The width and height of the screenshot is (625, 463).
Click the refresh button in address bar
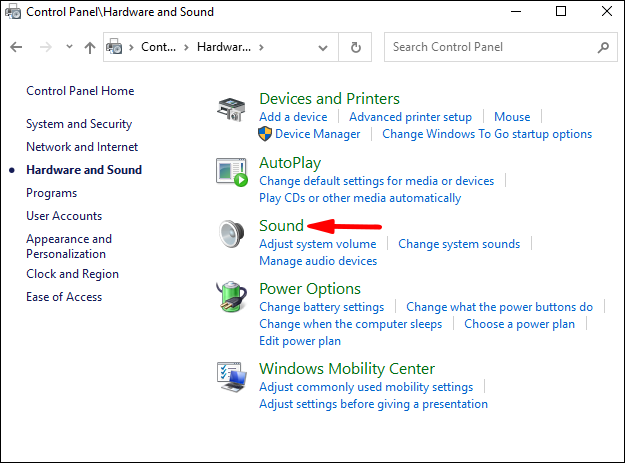[x=356, y=47]
